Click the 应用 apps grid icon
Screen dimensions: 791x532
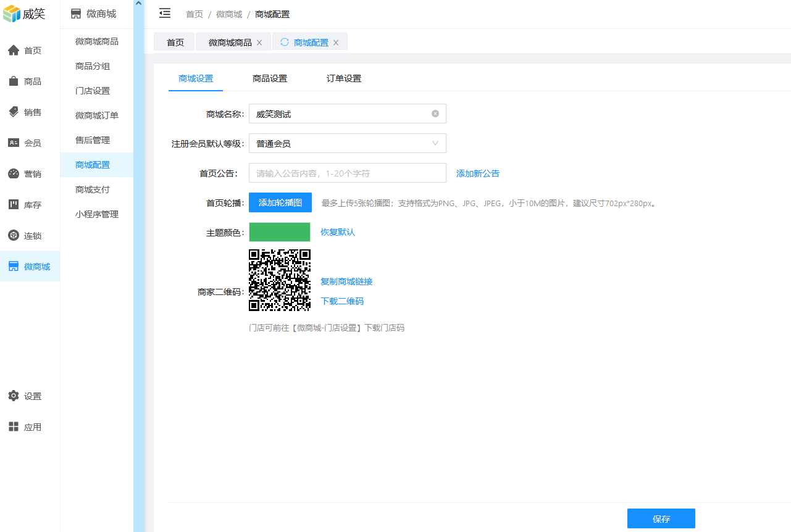pyautogui.click(x=14, y=427)
